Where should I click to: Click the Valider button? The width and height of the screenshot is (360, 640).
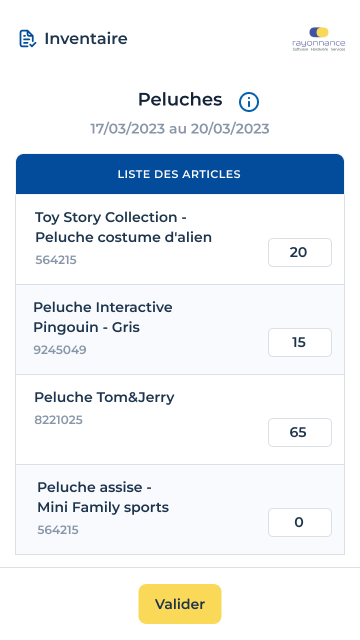180,604
